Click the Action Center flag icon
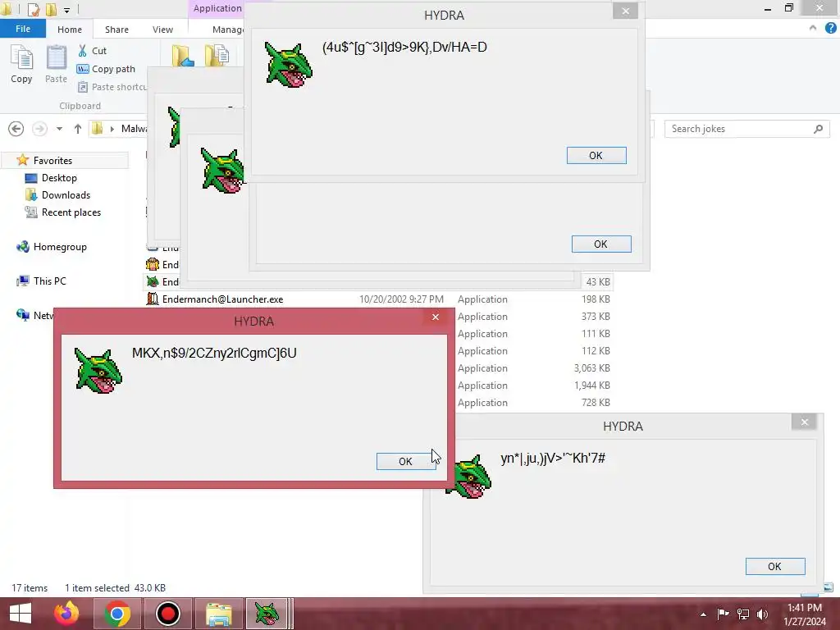840x630 pixels. [x=724, y=614]
